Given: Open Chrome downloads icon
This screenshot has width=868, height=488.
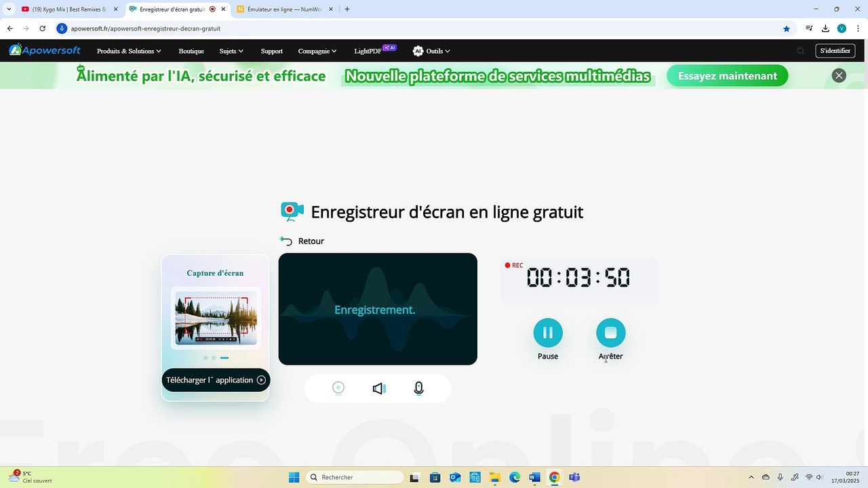Looking at the screenshot, I should point(825,28).
